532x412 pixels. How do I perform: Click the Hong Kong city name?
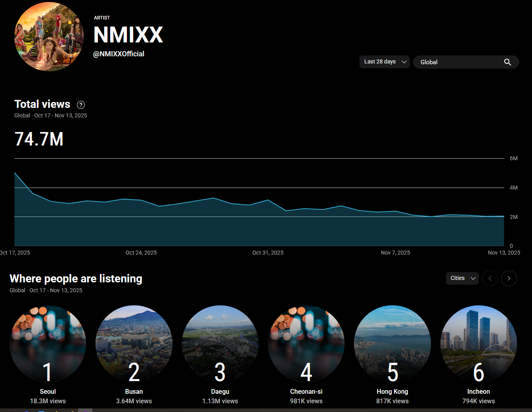click(392, 392)
